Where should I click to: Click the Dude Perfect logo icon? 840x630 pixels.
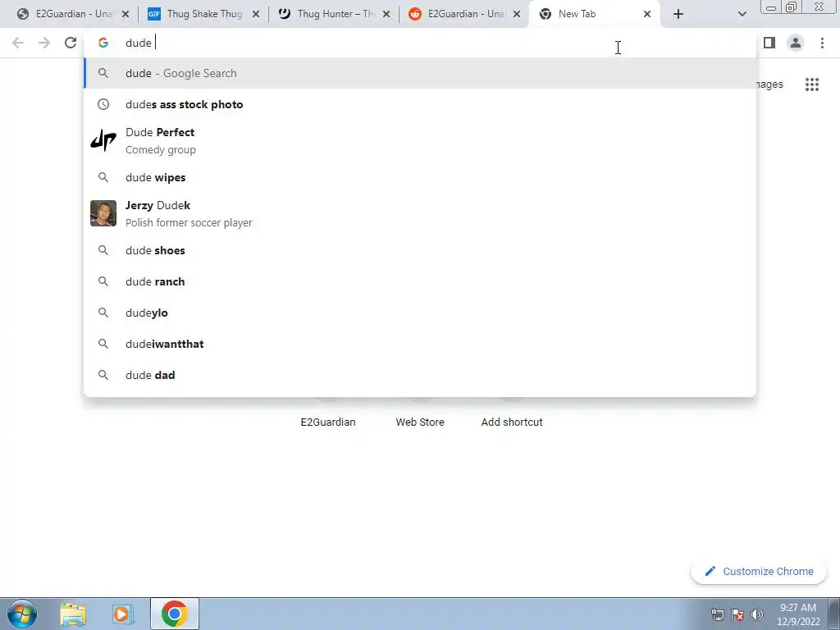(x=103, y=140)
